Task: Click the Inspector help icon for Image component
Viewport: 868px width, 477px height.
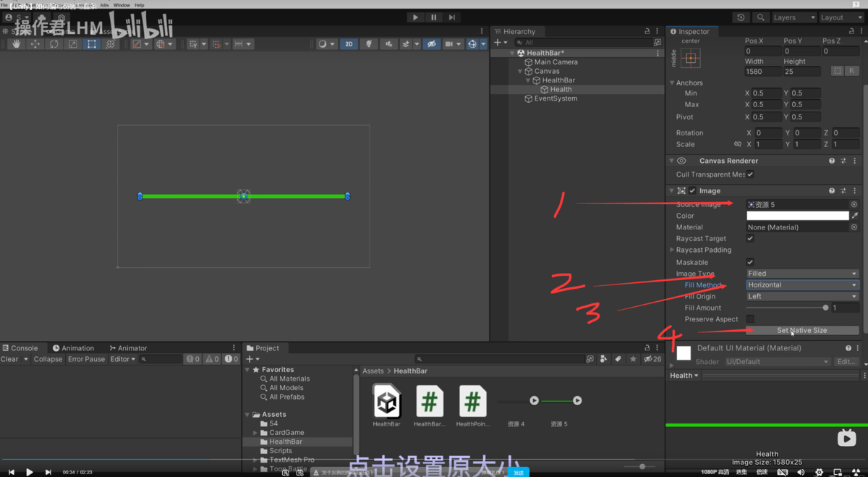Action: [x=830, y=190]
